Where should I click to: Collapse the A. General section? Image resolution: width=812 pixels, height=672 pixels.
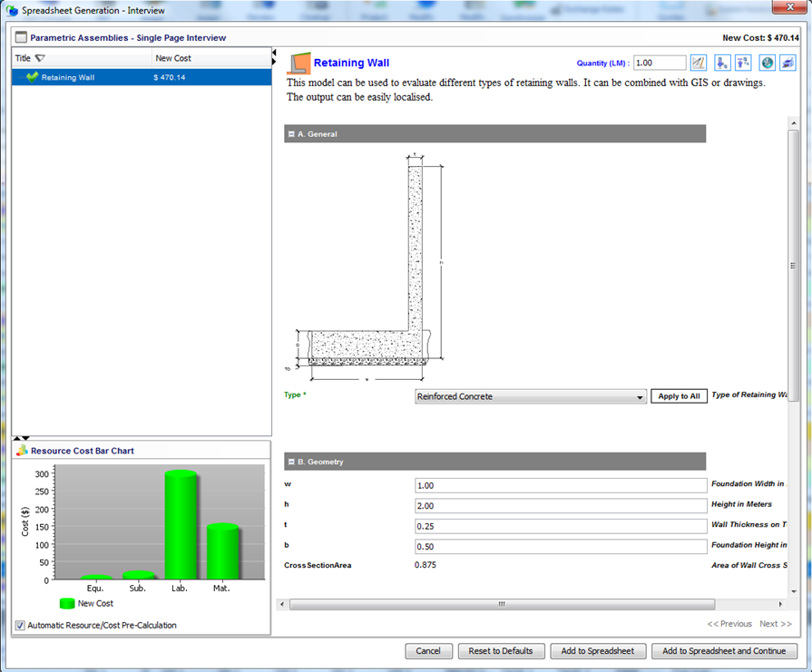(291, 134)
